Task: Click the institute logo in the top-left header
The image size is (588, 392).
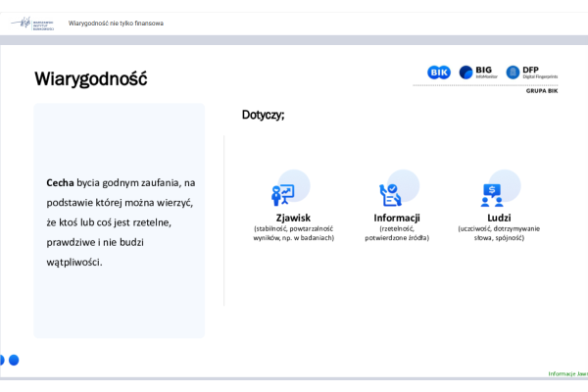Action: pos(31,23)
